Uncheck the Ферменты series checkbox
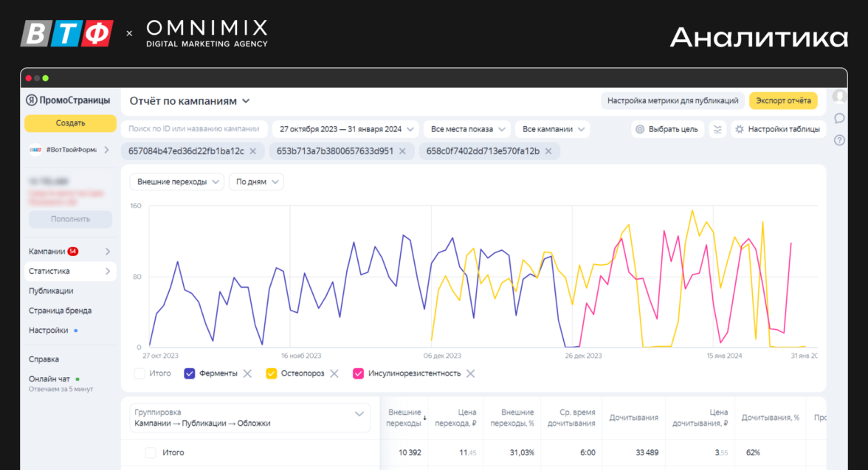 [190, 373]
